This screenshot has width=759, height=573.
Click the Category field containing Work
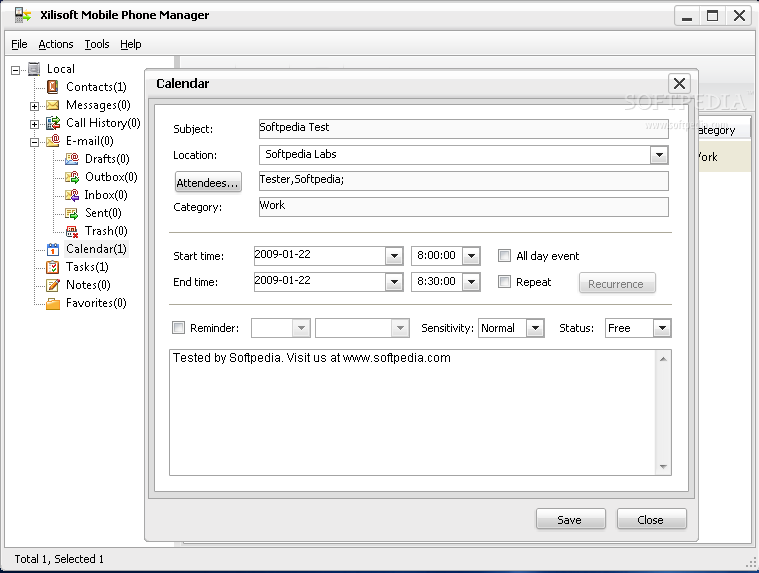463,207
